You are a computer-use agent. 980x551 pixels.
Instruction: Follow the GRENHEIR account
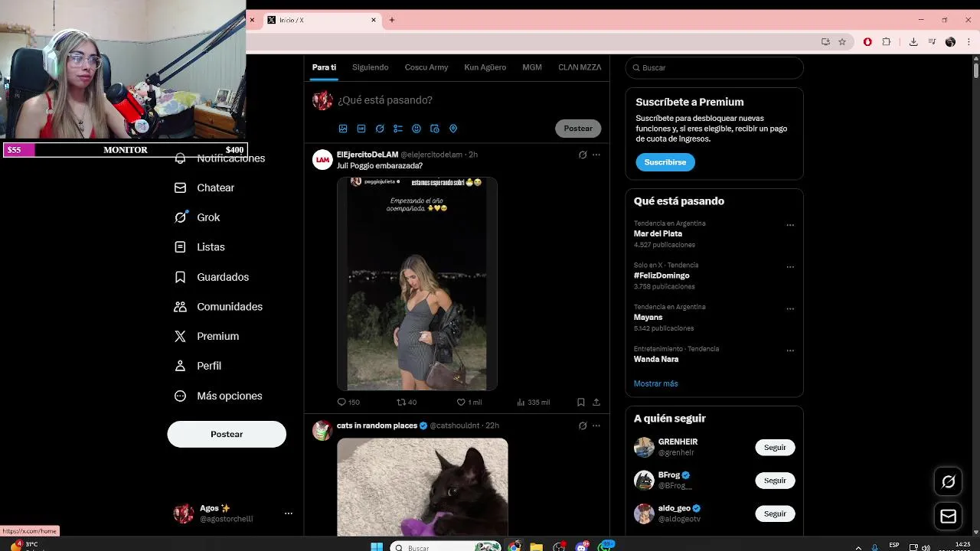(775, 448)
